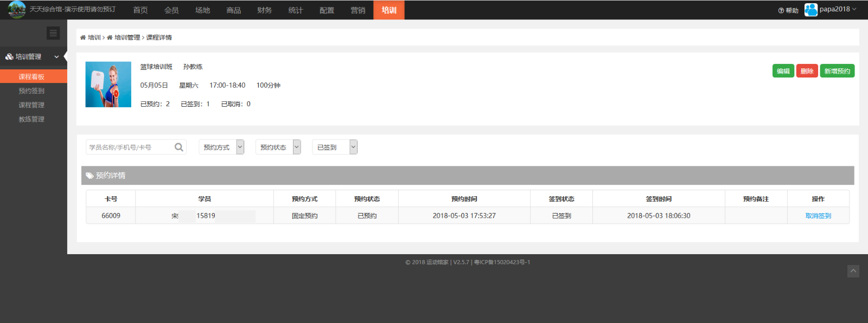Click the 已签到 sign-in status table cell
868x323 pixels.
tap(561, 216)
